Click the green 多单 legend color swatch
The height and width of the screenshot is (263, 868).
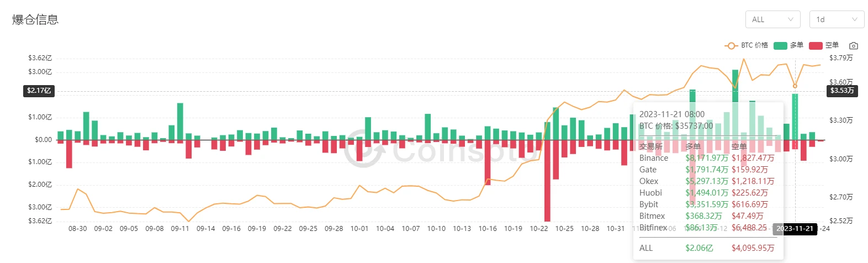[780, 45]
